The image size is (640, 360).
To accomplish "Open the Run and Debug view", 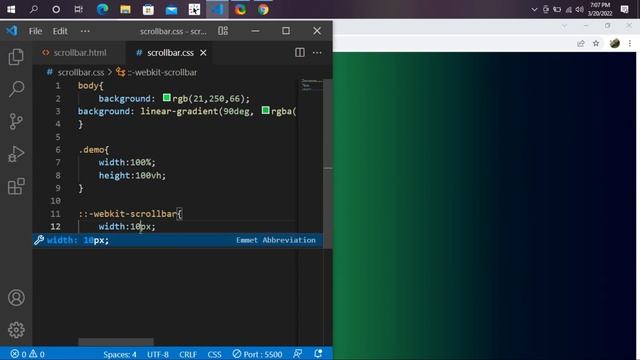I will [x=16, y=154].
